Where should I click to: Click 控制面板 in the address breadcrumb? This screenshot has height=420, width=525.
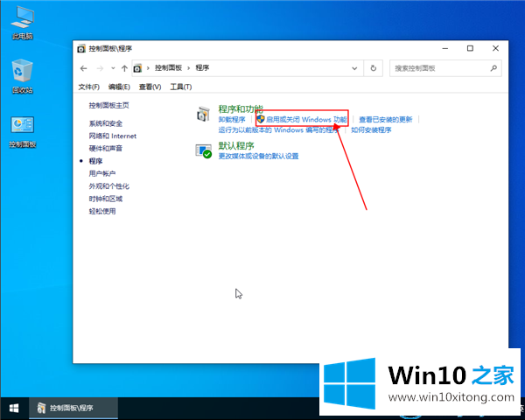tap(168, 68)
